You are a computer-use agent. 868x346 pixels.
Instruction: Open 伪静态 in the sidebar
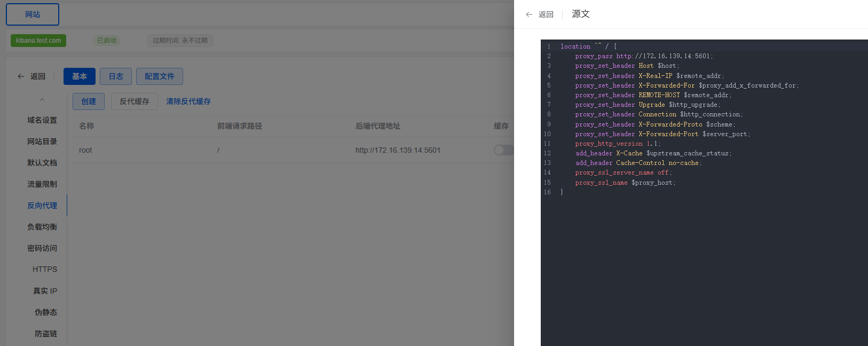pos(46,312)
